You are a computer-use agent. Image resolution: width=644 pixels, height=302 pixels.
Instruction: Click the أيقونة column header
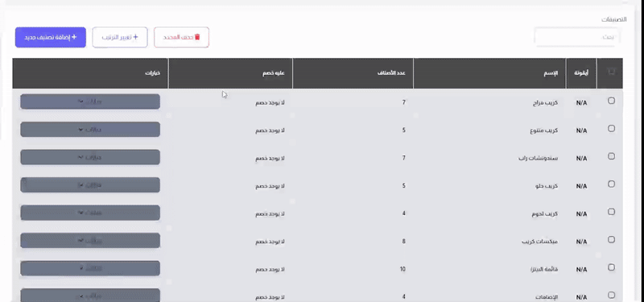click(x=581, y=73)
